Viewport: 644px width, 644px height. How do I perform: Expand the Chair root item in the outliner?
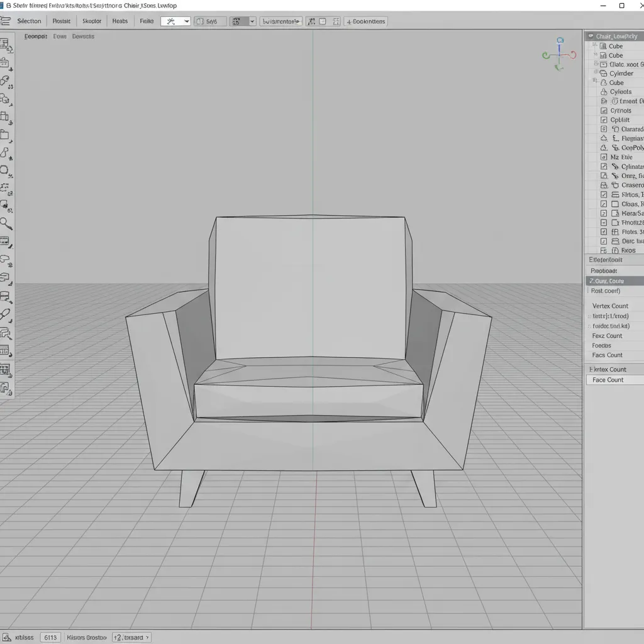(x=590, y=36)
